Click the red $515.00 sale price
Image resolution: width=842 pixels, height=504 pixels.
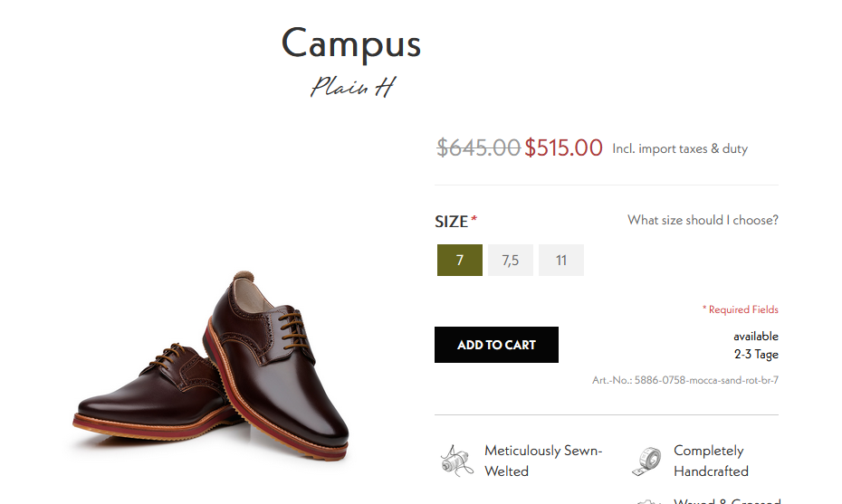(563, 147)
